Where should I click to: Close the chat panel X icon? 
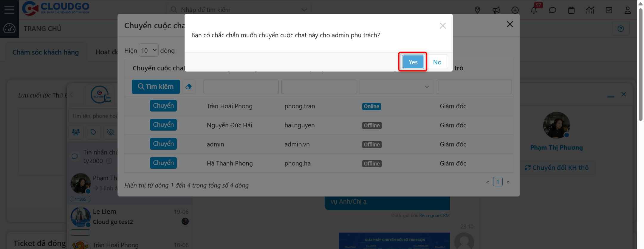624,94
